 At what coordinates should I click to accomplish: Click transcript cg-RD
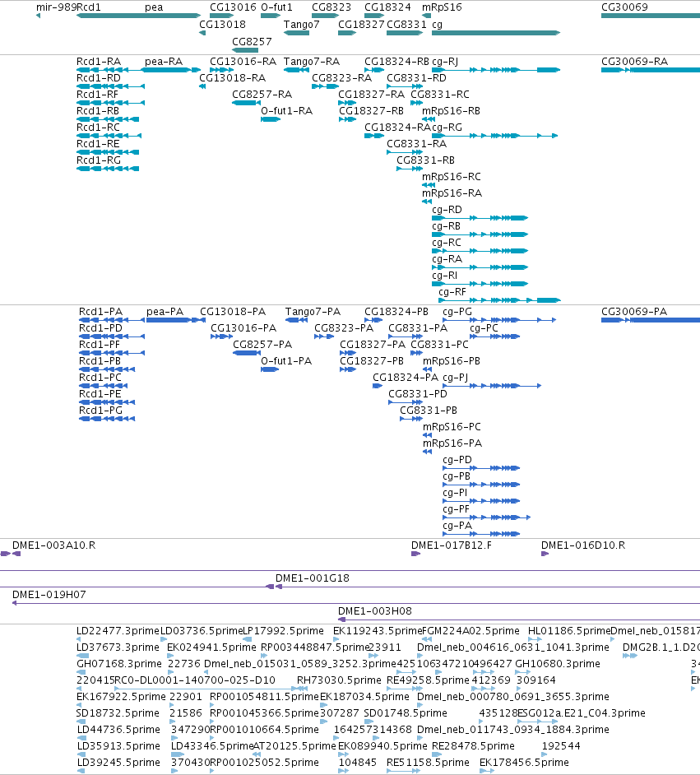[x=447, y=210]
